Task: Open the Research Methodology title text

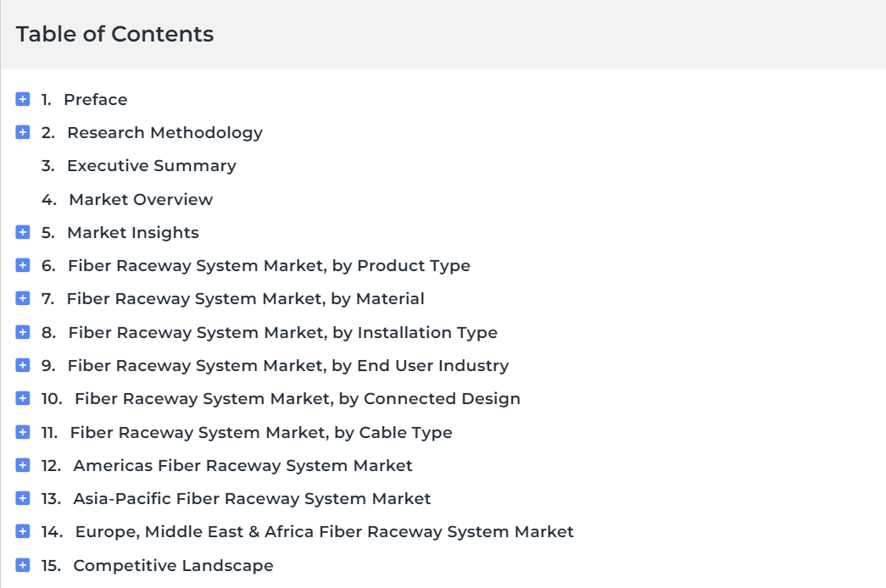Action: point(165,133)
